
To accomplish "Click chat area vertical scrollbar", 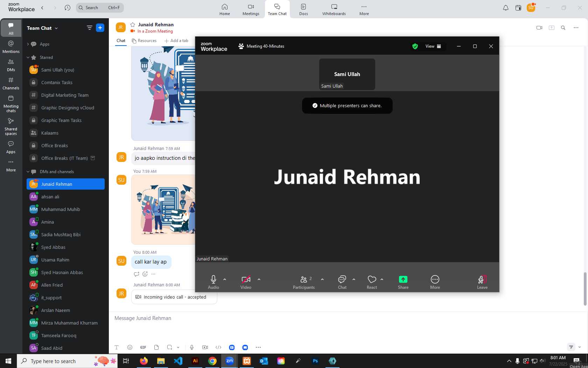I will (x=585, y=289).
